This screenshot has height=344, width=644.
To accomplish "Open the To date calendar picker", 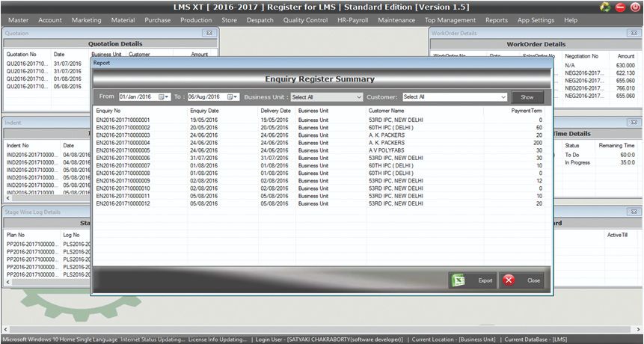I will pos(233,97).
